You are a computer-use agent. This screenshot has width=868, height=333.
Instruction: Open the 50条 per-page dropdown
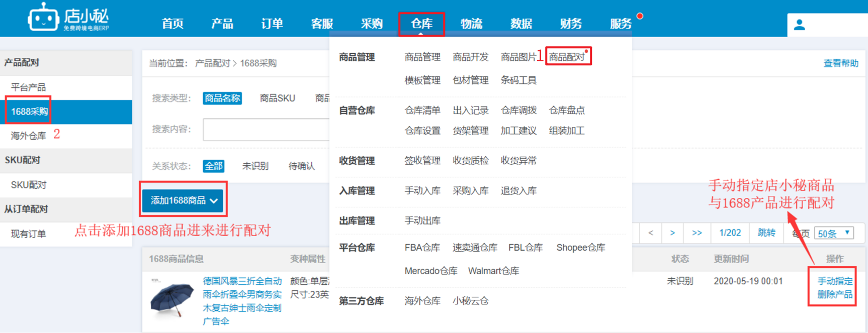coord(834,234)
